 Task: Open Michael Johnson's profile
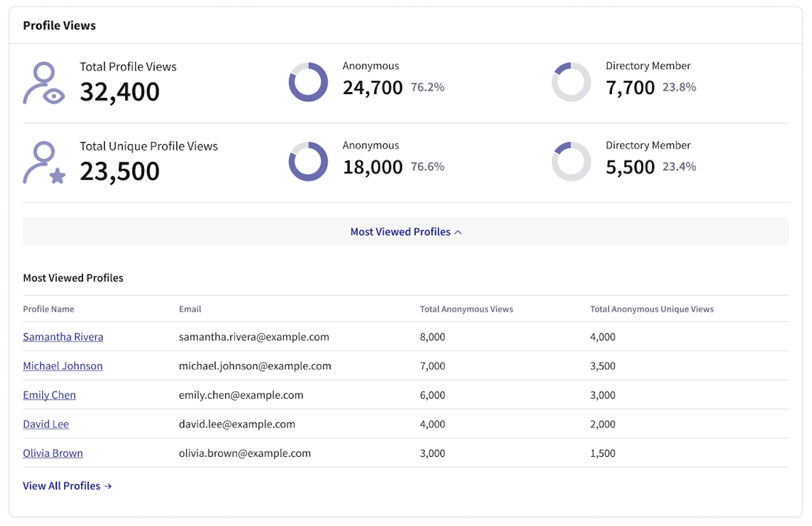pyautogui.click(x=63, y=366)
